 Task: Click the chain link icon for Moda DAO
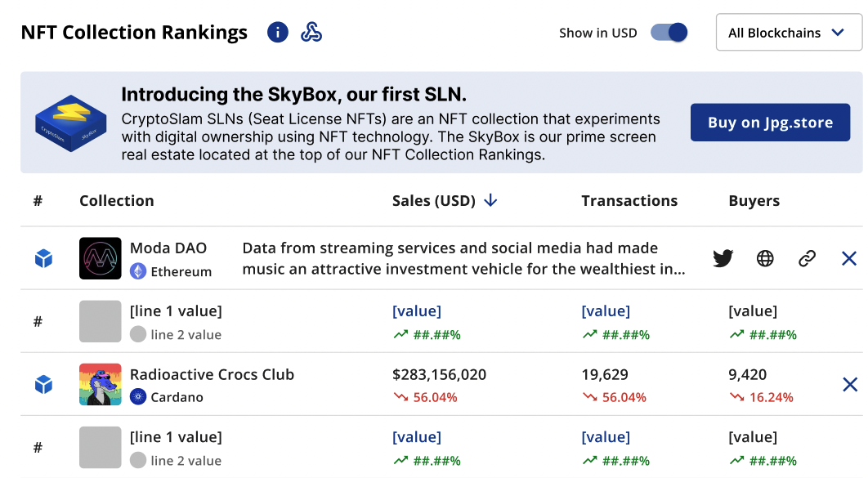pos(808,259)
